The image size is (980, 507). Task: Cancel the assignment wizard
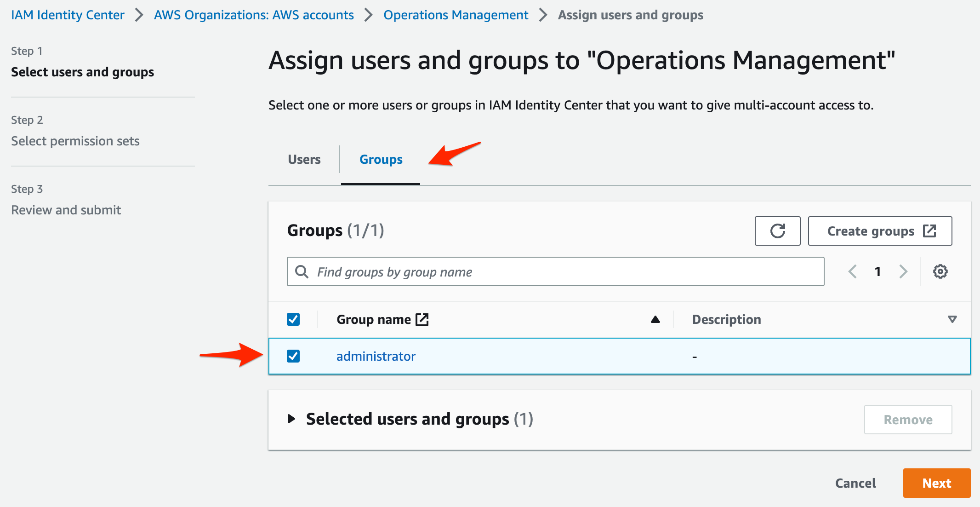click(855, 483)
